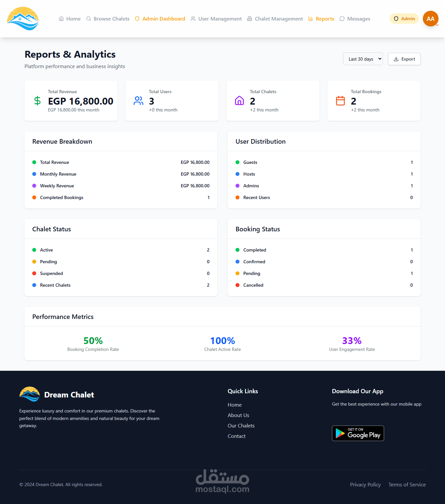
Task: Click the 33% User Engagement Rate value
Action: (352, 340)
